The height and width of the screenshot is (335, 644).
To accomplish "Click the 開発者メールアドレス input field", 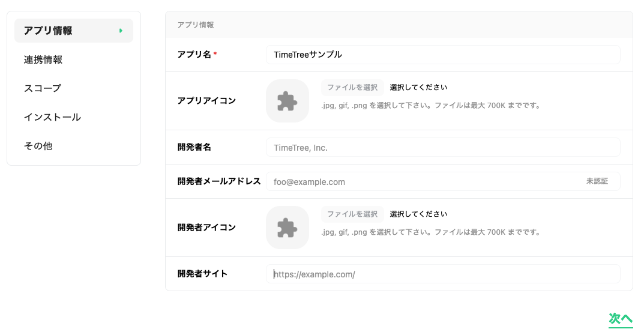I will click(x=420, y=181).
